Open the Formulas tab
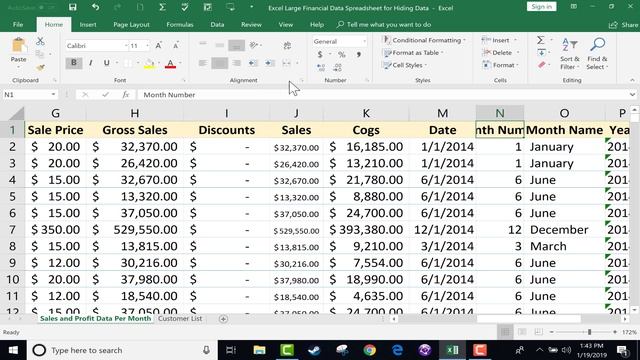 click(x=180, y=24)
